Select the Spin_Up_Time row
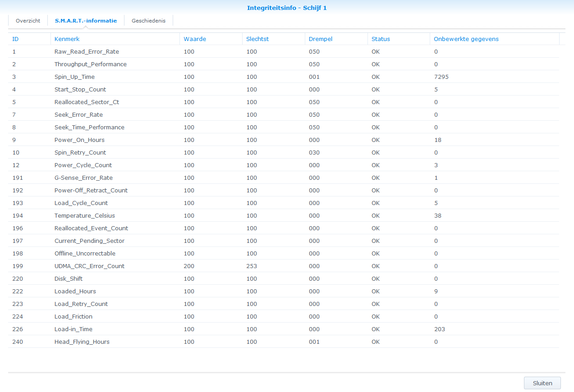Screen dimensions: 574x392 [x=74, y=77]
